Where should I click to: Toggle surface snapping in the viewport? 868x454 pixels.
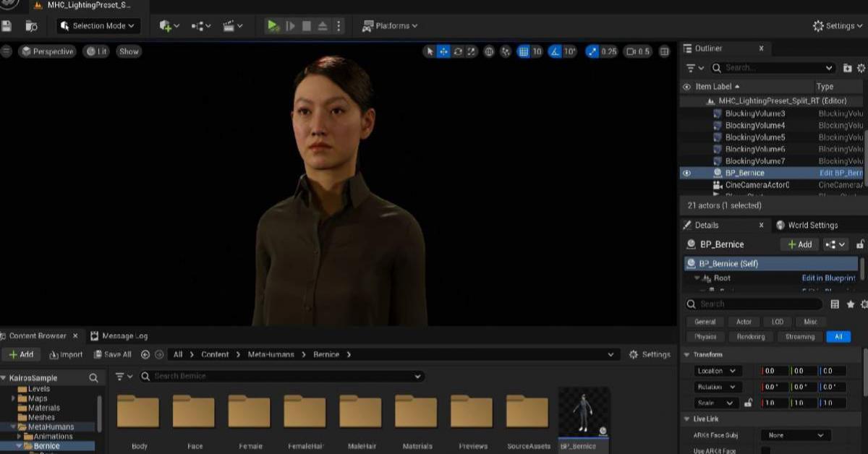coord(506,51)
